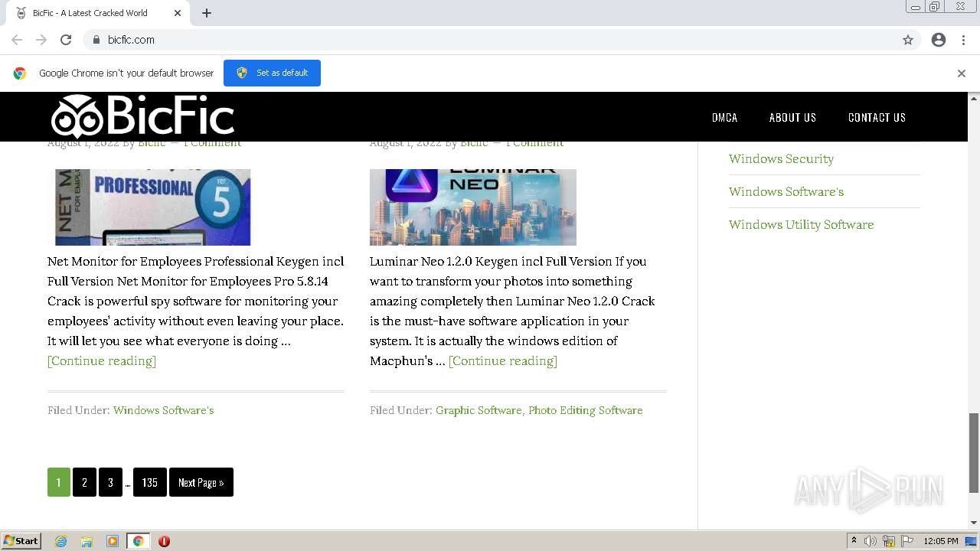The width and height of the screenshot is (980, 551).
Task: Open Windows Utility Software in sidebar
Action: [x=801, y=224]
